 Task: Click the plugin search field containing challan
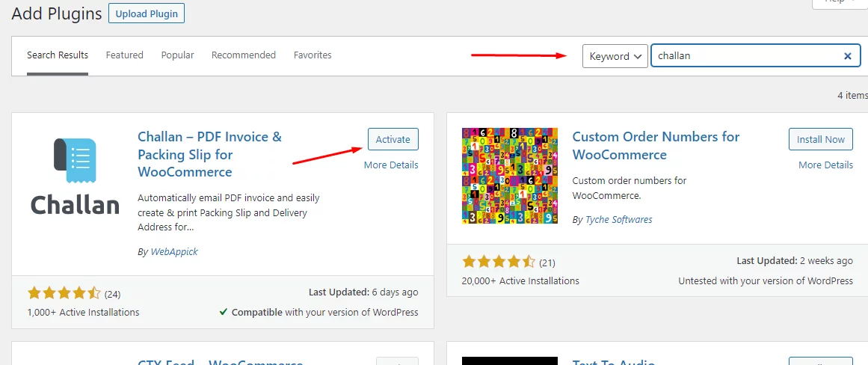[755, 56]
